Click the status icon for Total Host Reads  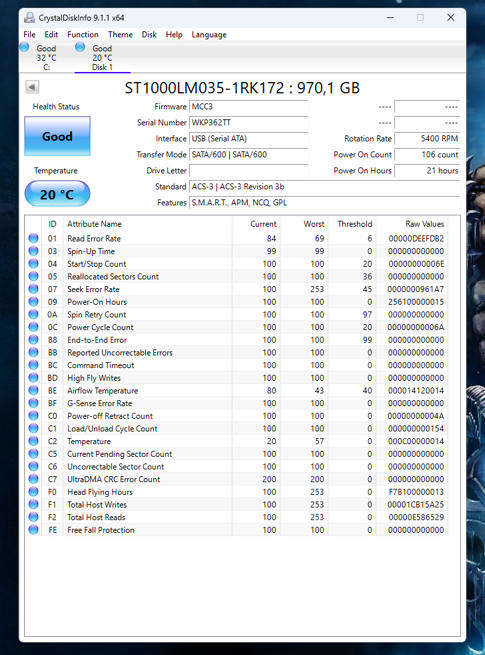point(33,517)
